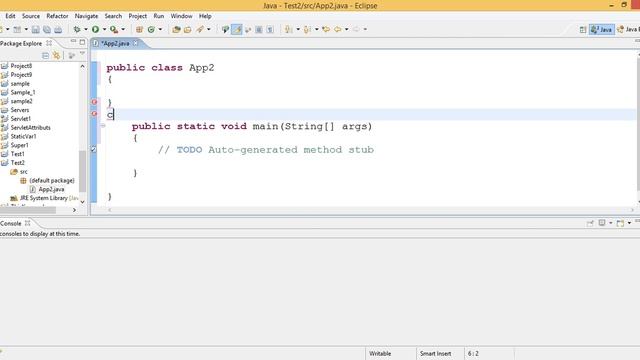Open the Run menu
The height and width of the screenshot is (360, 640).
pyautogui.click(x=158, y=16)
